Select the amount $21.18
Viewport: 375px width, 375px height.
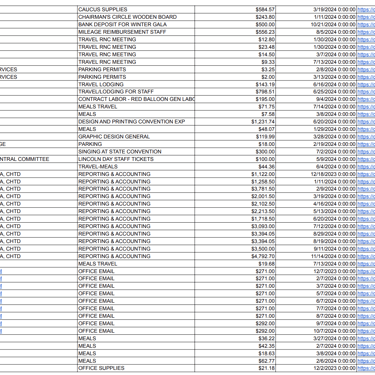pyautogui.click(x=266, y=368)
